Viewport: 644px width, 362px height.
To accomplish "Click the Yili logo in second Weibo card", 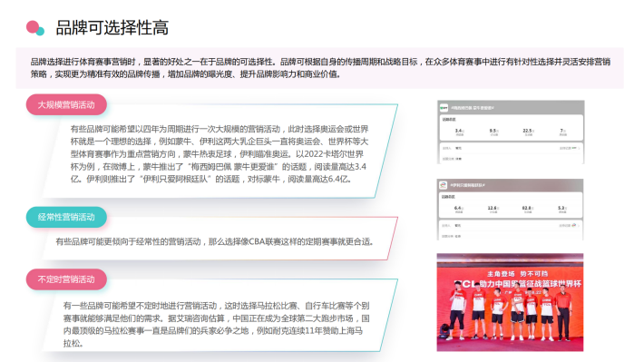I will [x=444, y=185].
